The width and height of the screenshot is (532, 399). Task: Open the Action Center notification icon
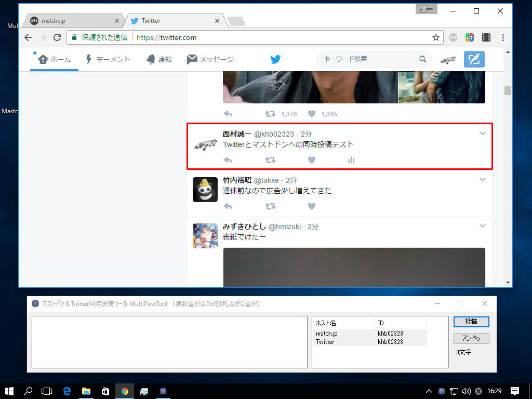tap(515, 391)
